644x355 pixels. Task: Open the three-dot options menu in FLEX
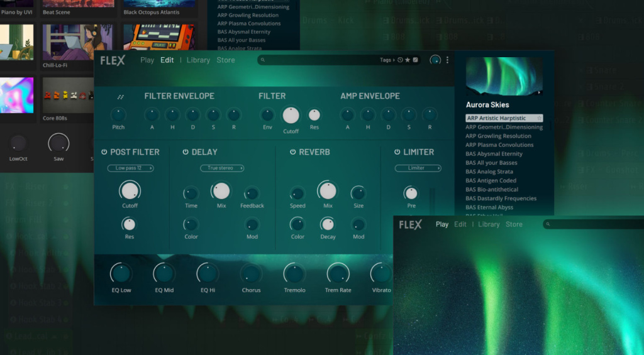[x=447, y=60]
